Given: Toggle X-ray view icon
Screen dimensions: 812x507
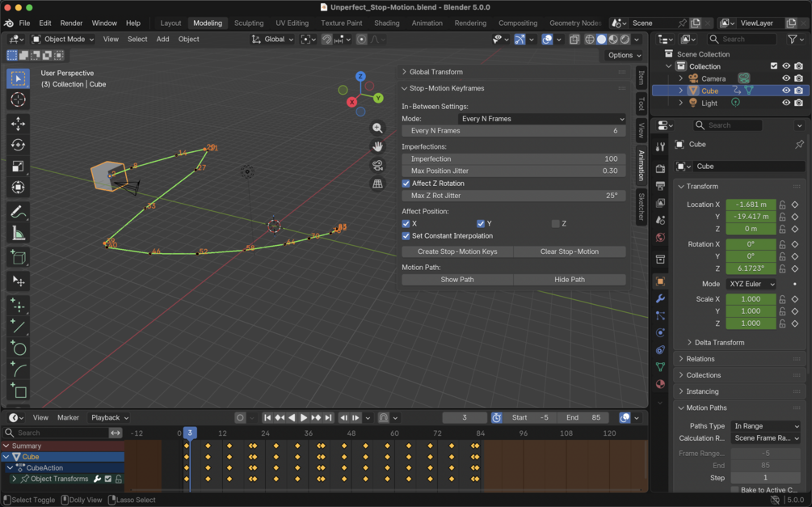Looking at the screenshot, I should [574, 40].
